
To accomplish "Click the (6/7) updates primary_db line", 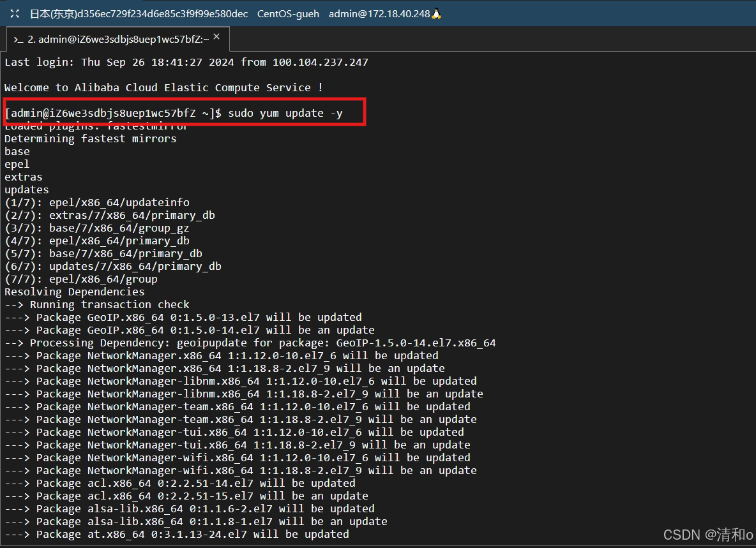I will coord(113,266).
